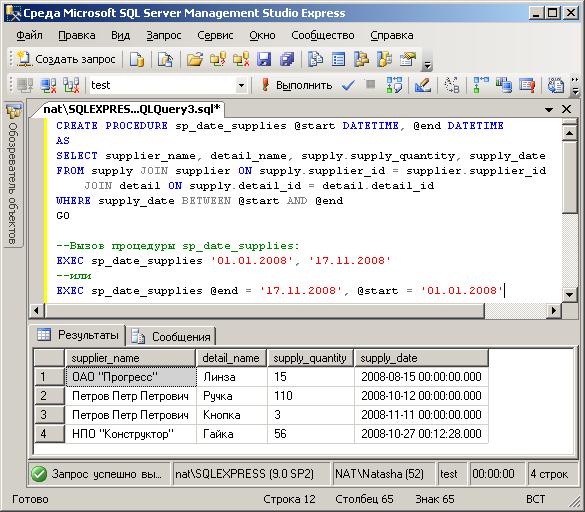Click the Parse checkmark icon
Screen dimensions: 585x512
pyautogui.click(x=348, y=85)
